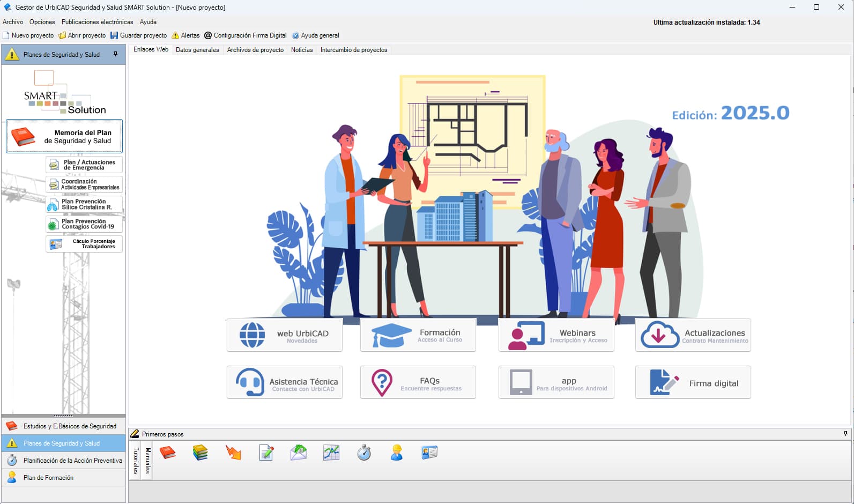
Task: Open Plan Prevención Contagios Covid-19
Action: (x=84, y=224)
